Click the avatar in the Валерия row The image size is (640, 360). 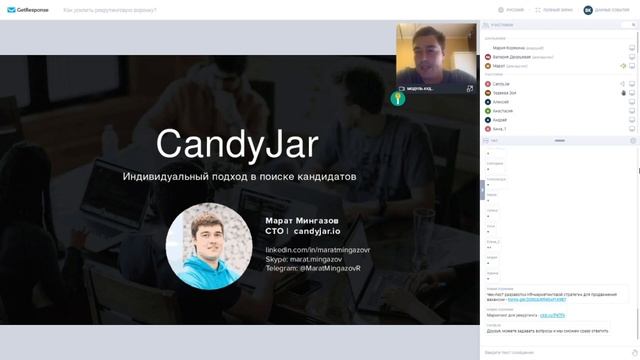(488, 57)
